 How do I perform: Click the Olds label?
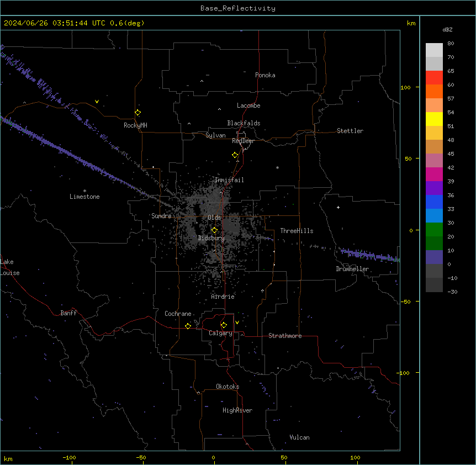click(x=214, y=218)
